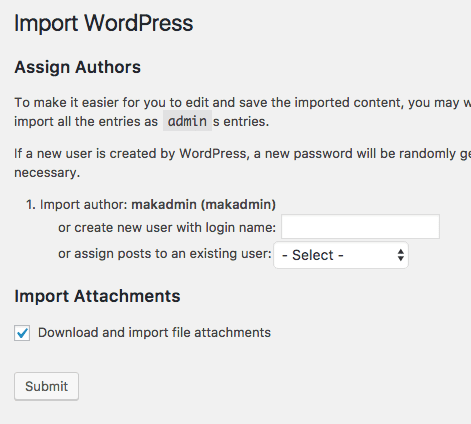Screen dimensions: 471x424
Task: Click the Submit button
Action: point(46,386)
